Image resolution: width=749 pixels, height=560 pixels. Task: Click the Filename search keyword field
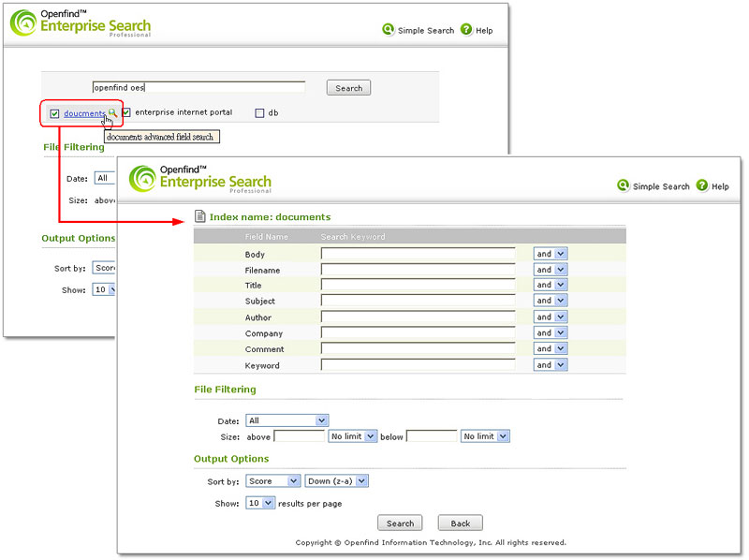[418, 270]
